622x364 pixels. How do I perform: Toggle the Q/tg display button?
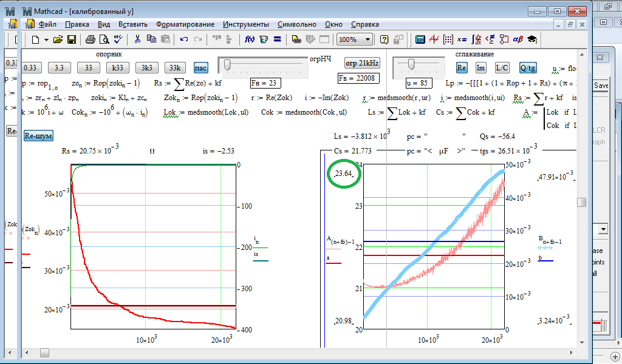point(528,67)
